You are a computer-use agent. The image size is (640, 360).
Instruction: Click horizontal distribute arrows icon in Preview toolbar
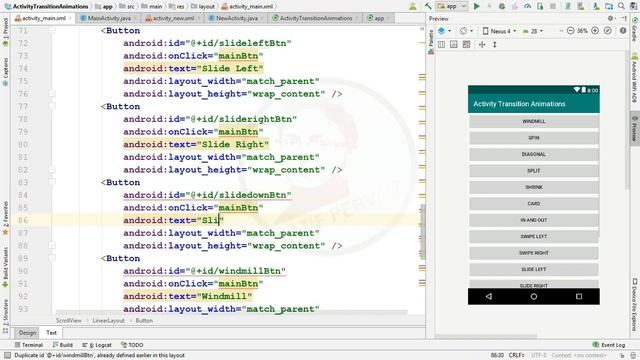click(x=482, y=44)
